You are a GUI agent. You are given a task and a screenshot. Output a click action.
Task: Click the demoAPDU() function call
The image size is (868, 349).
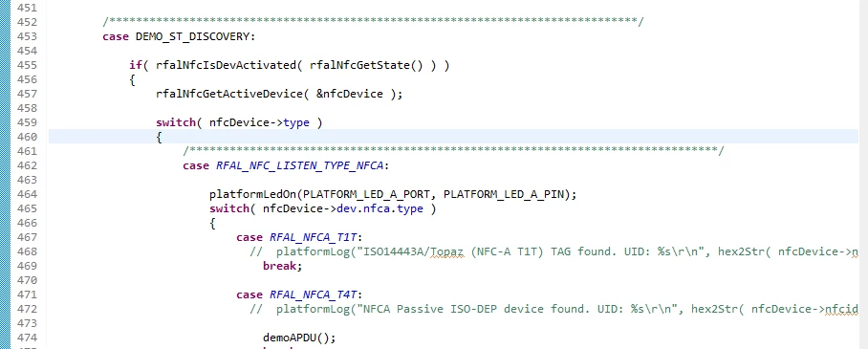299,338
